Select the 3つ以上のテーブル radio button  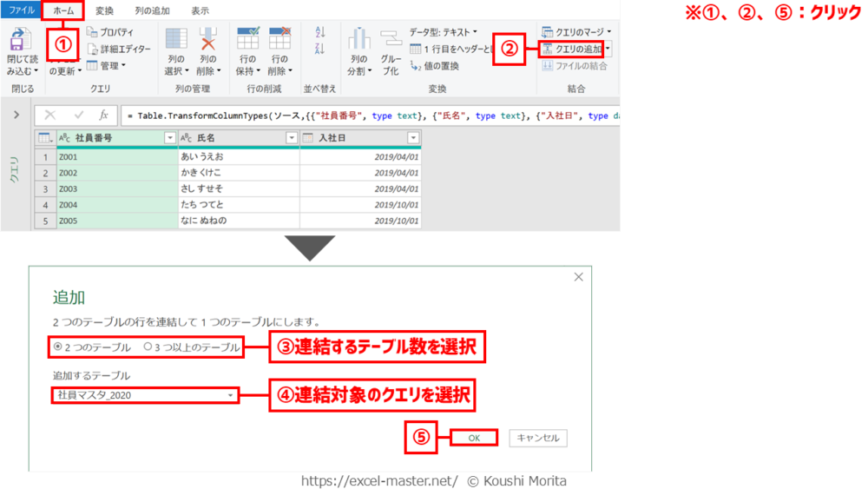148,347
